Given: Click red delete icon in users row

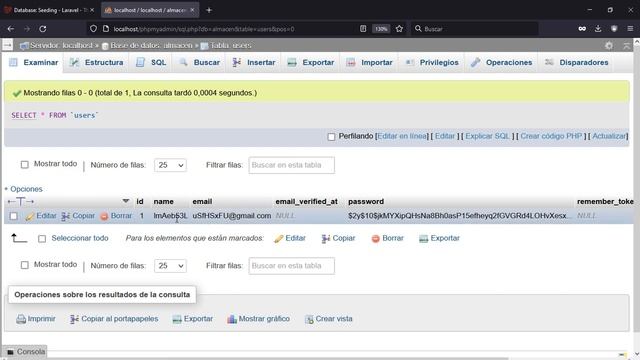Looking at the screenshot, I should 104,216.
